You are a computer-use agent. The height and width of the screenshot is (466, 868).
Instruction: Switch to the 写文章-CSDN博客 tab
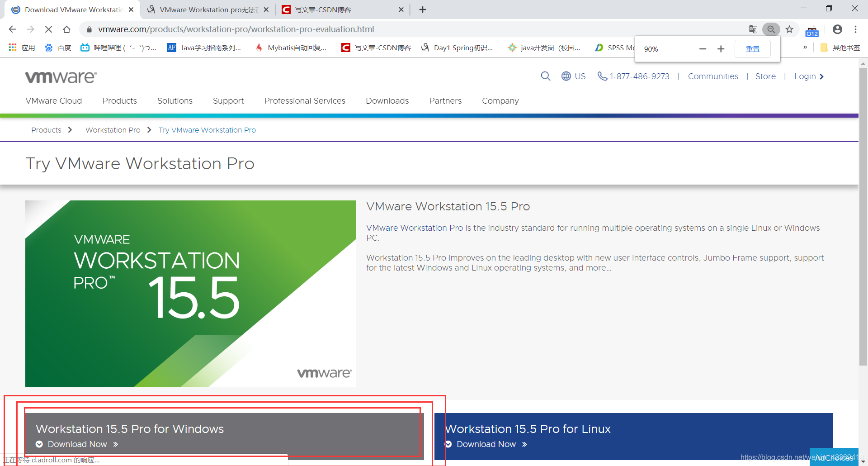click(x=342, y=10)
